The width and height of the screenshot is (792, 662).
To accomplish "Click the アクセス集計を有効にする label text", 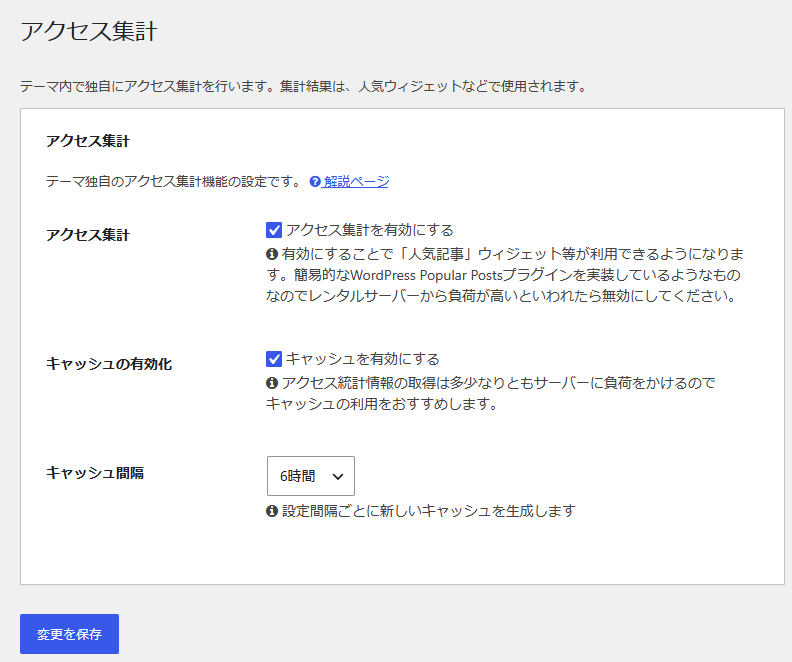I will 370,230.
